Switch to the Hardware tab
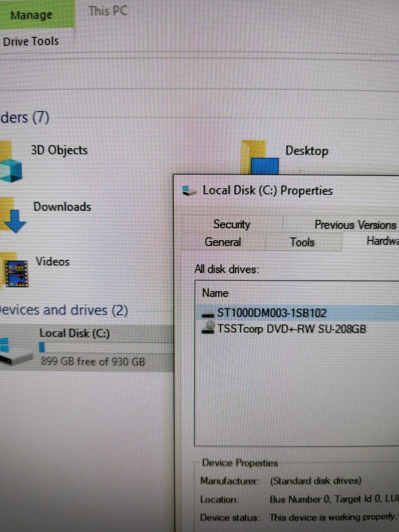399x532 pixels. pos(382,241)
